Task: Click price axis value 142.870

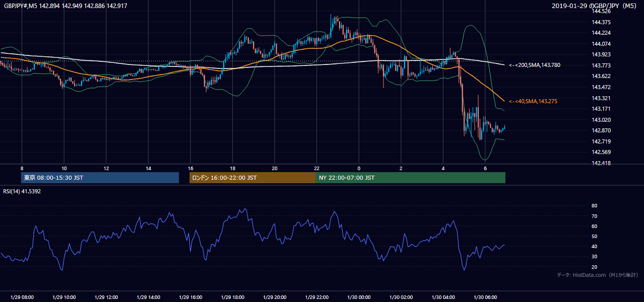Action: [601, 130]
